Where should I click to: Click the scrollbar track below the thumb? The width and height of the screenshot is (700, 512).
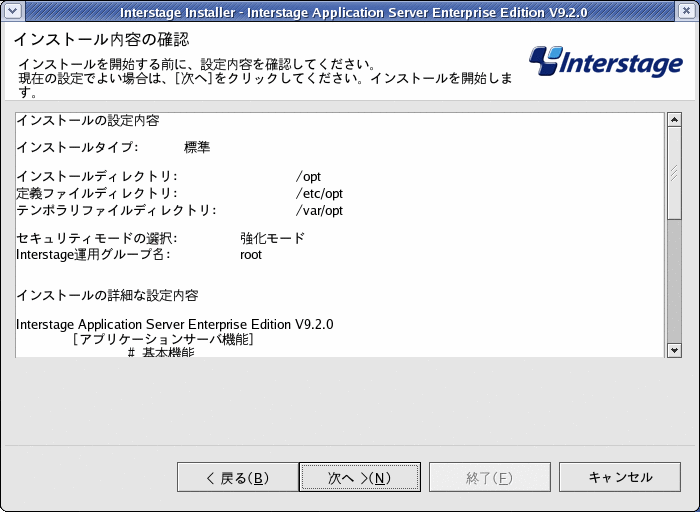(674, 281)
